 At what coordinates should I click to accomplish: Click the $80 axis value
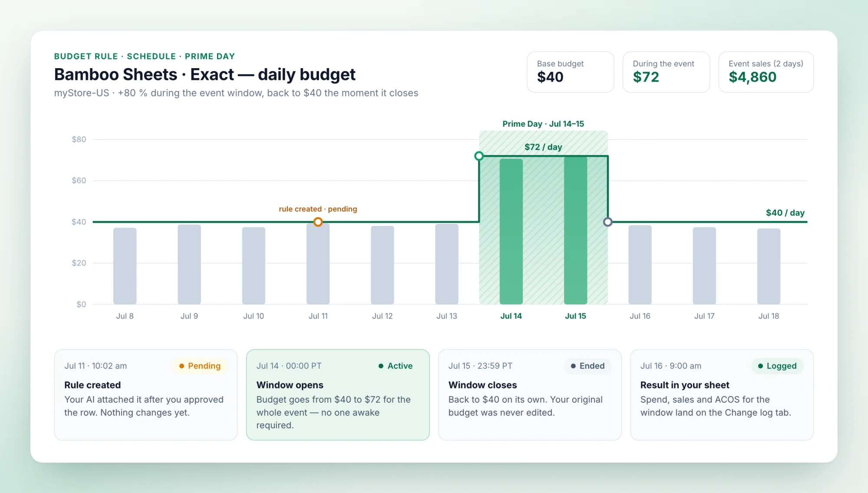79,139
